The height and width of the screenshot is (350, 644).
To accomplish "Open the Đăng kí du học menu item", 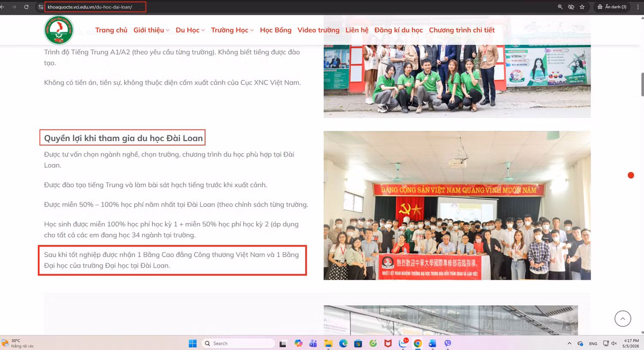I will click(x=398, y=30).
